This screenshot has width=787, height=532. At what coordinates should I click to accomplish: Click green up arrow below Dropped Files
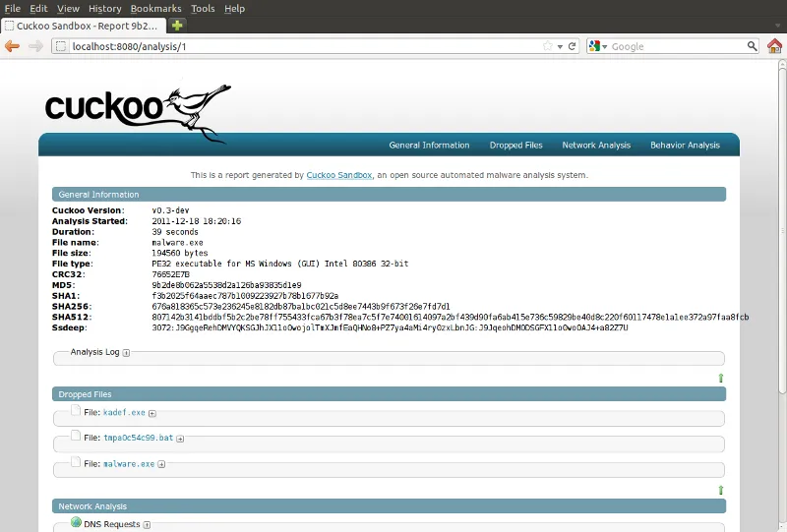click(x=721, y=490)
